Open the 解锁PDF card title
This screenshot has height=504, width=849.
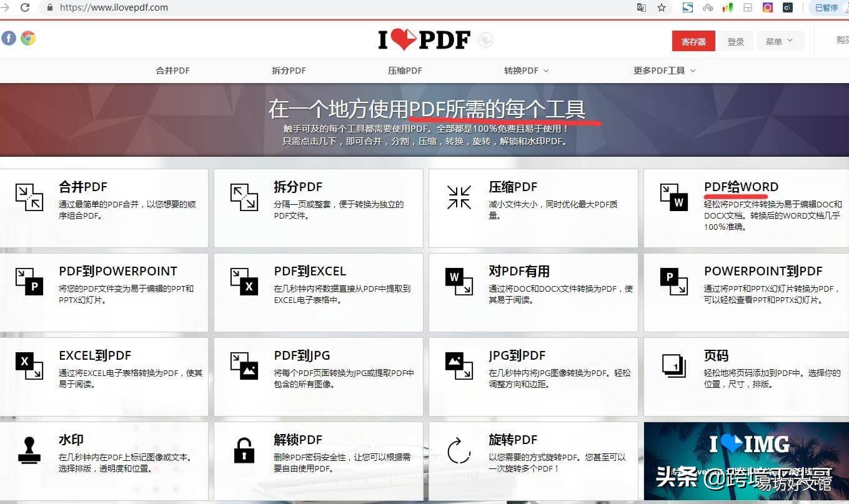(298, 440)
